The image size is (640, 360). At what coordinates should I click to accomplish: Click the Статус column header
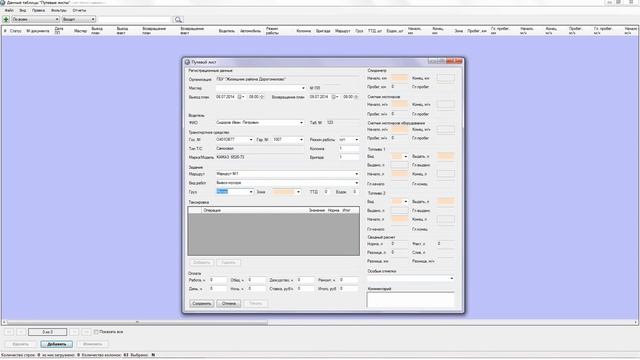(x=16, y=31)
